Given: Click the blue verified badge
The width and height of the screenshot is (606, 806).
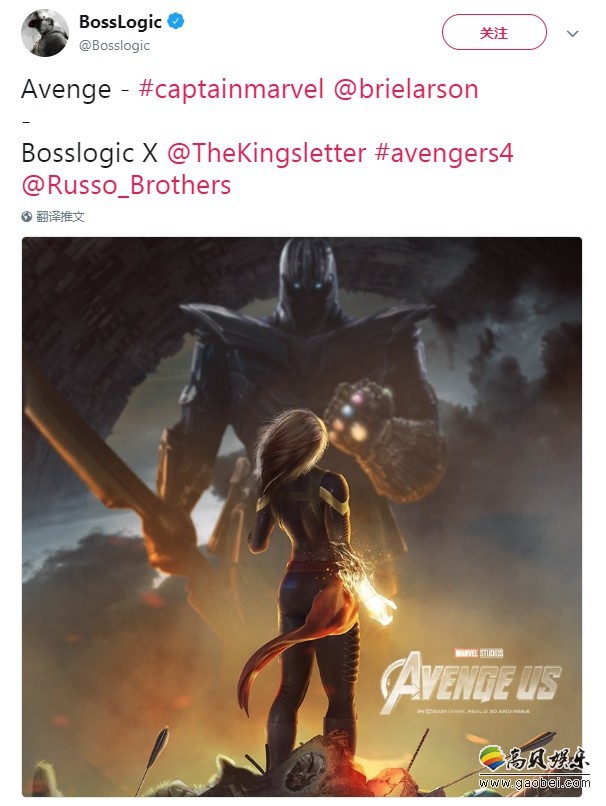Looking at the screenshot, I should click(x=176, y=22).
